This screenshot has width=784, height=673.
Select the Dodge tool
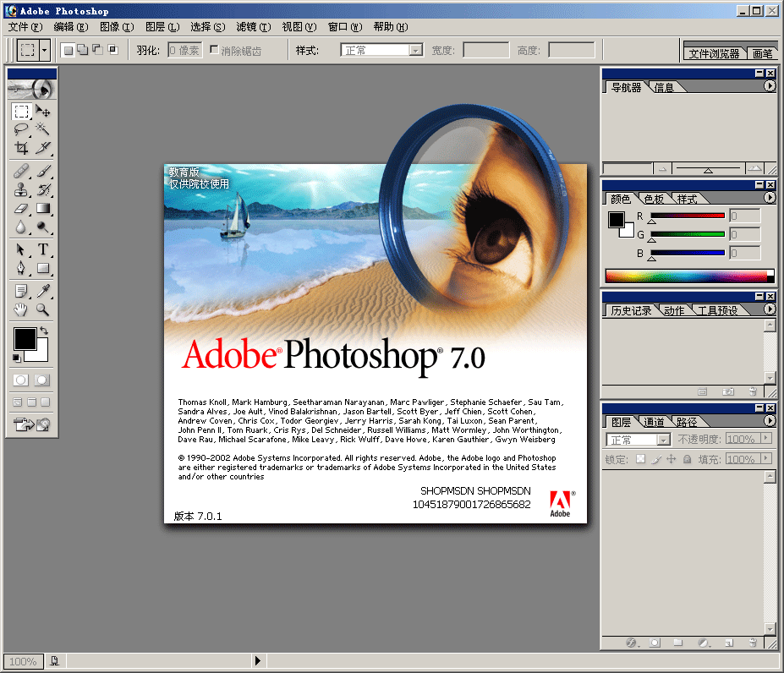coord(43,227)
